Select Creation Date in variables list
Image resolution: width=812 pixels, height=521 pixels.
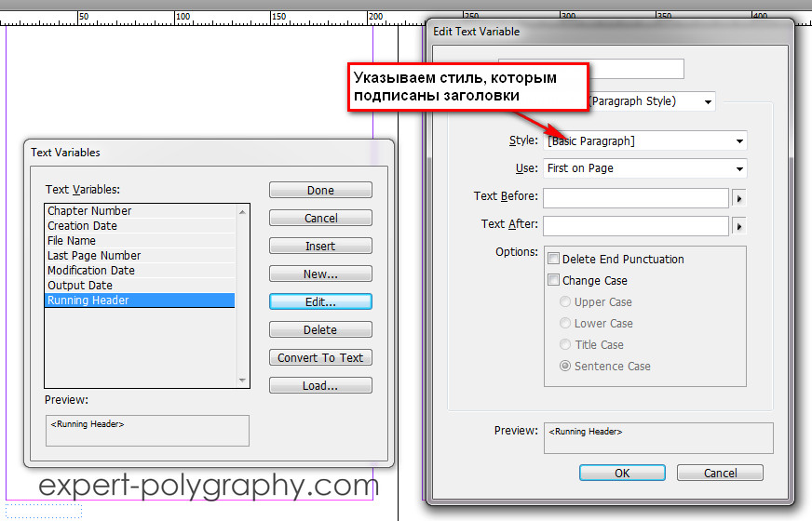point(140,225)
